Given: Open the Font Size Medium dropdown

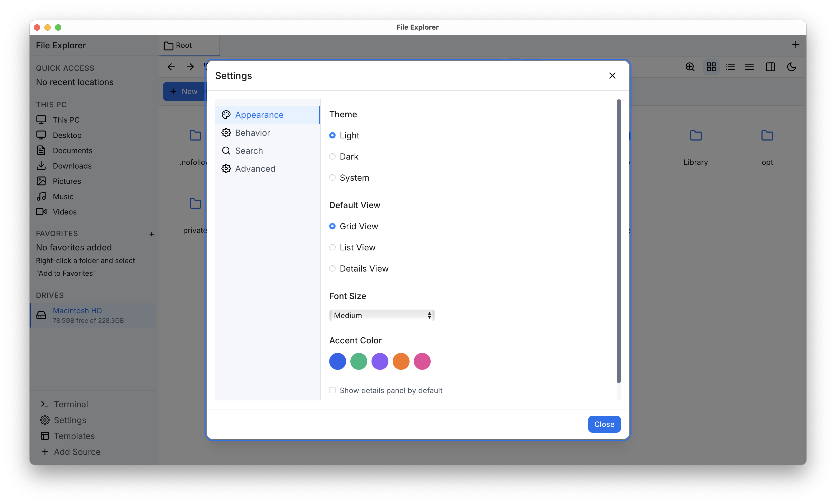Looking at the screenshot, I should [x=381, y=315].
